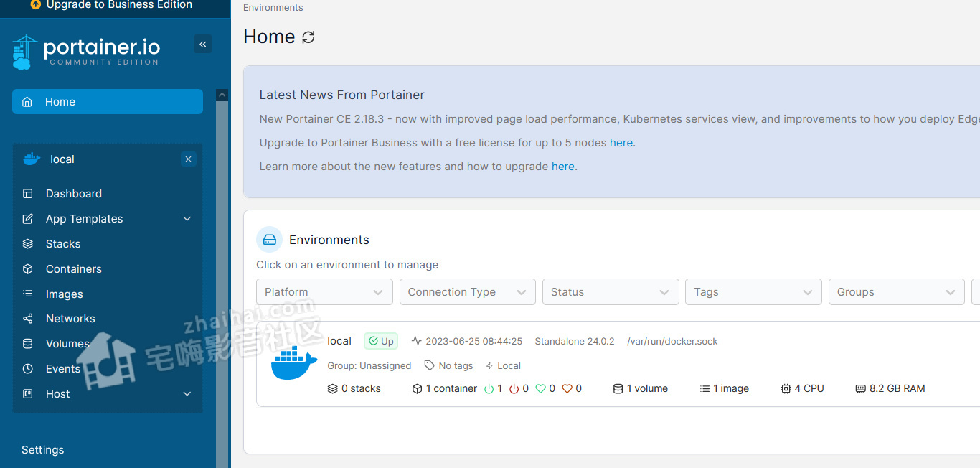Click the tag icon beside No tags
Viewport: 980px width, 468px height.
(x=430, y=365)
